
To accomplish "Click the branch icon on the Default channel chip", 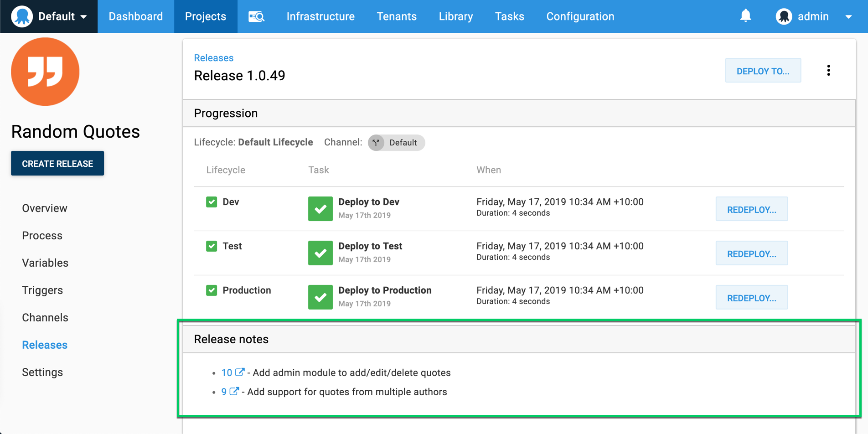I will coord(376,143).
